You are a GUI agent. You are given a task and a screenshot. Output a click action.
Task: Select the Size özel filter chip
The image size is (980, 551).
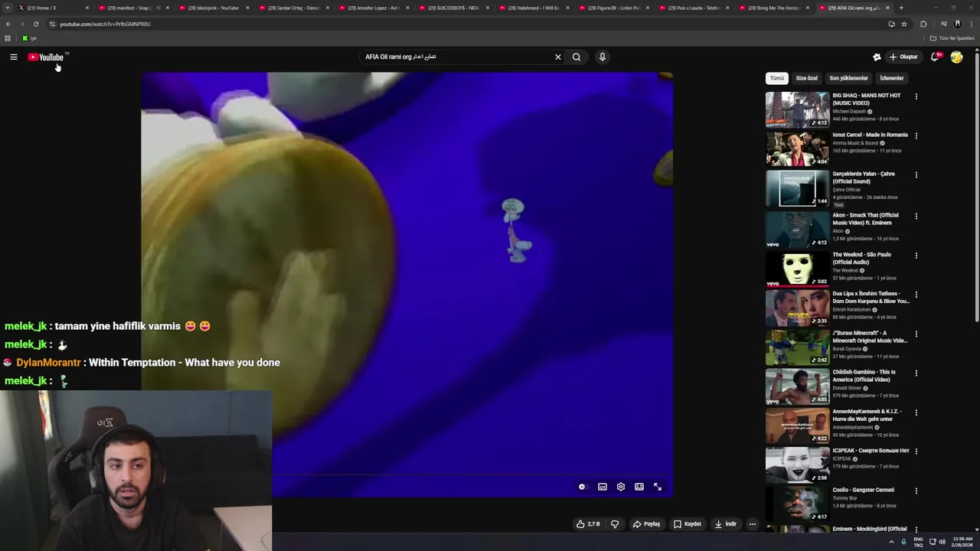(x=806, y=78)
